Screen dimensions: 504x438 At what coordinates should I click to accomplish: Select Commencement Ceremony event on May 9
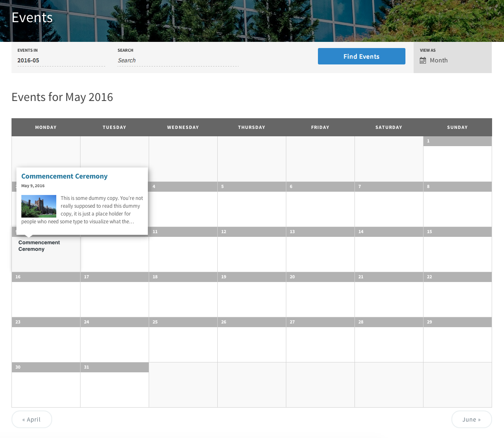(39, 246)
